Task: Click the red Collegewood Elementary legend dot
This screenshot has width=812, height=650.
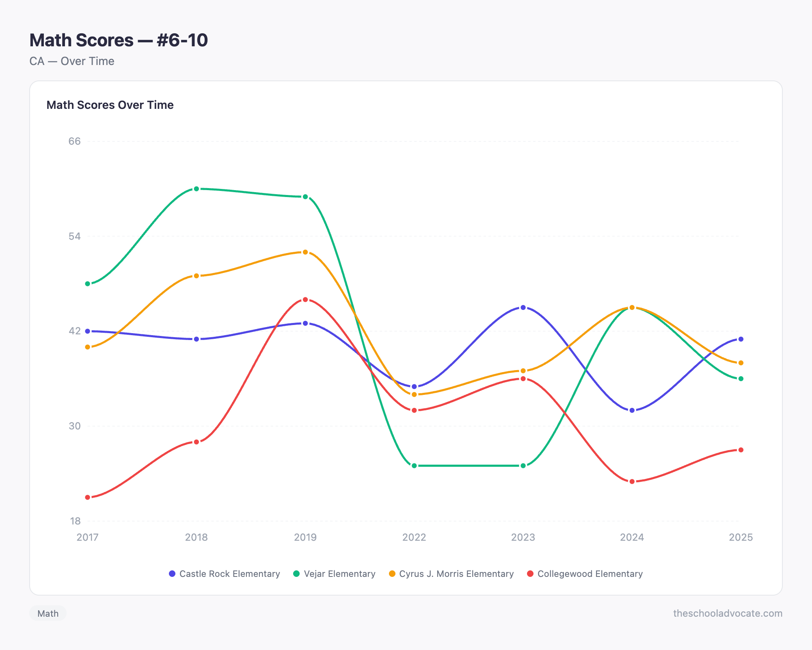Action: click(530, 574)
